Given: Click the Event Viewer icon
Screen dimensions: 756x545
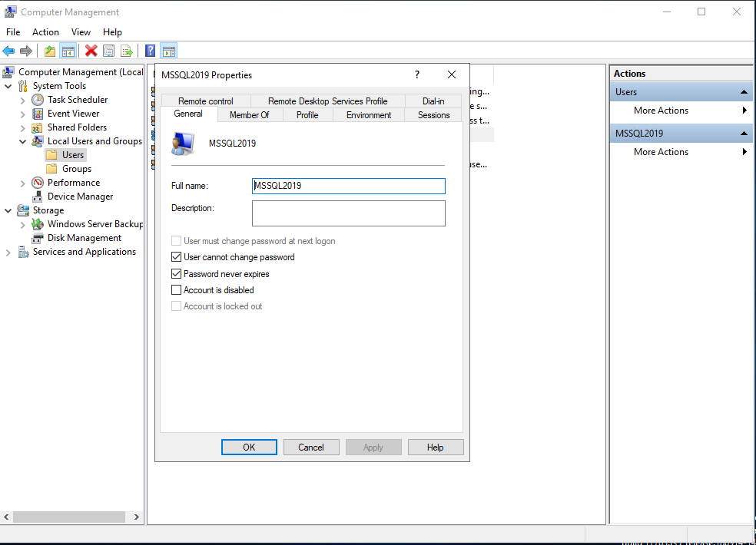Looking at the screenshot, I should pyautogui.click(x=38, y=114).
